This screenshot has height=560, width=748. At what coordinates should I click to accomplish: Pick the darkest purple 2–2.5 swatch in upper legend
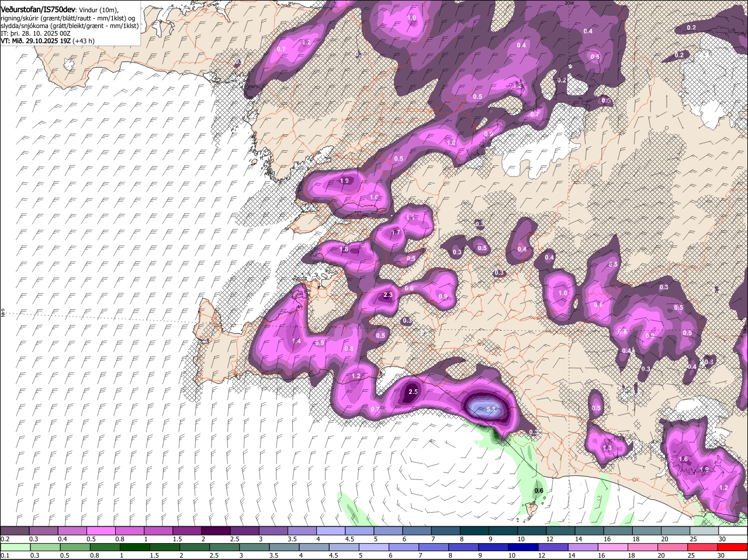point(216,530)
